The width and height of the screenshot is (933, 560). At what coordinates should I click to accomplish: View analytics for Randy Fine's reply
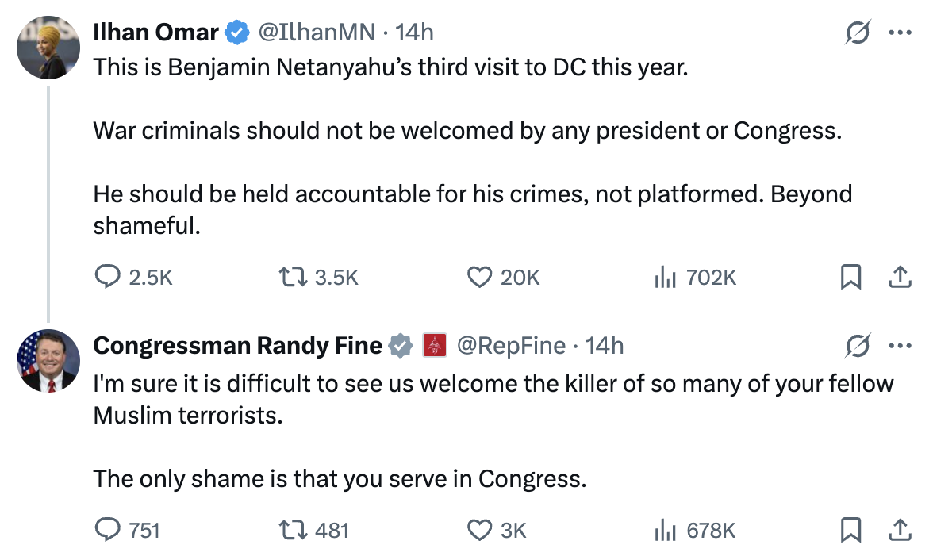tap(665, 530)
